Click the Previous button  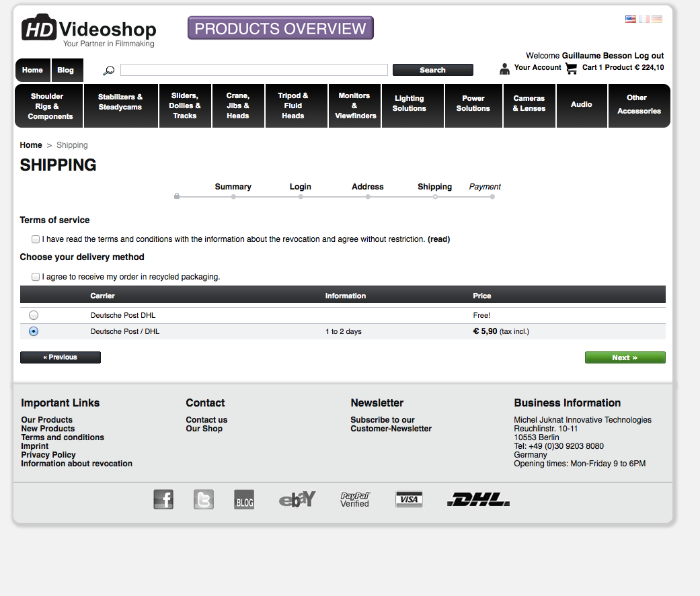61,357
